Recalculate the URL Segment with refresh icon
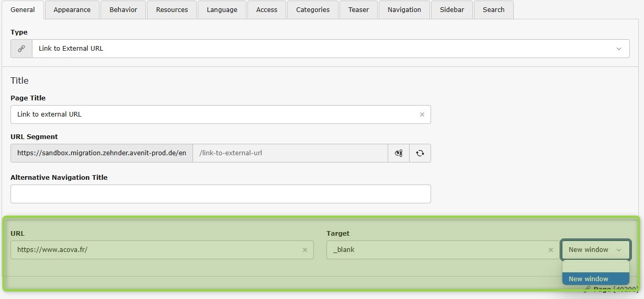 pyautogui.click(x=420, y=153)
